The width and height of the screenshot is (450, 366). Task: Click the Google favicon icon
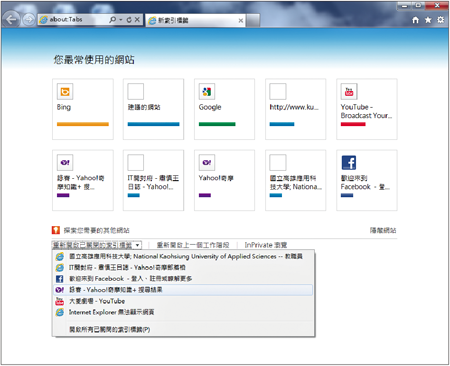(x=207, y=92)
